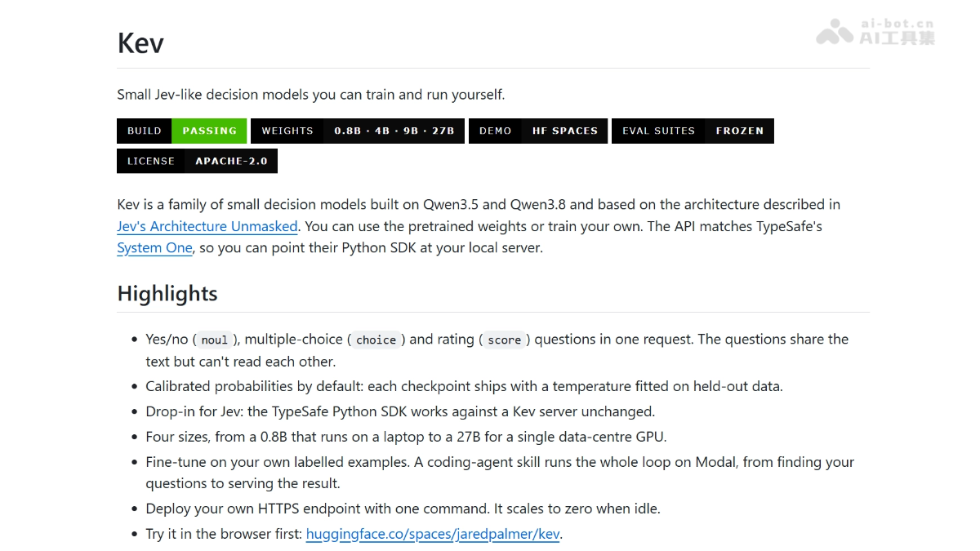Click the 'Four sizes, from a 0.8B' bullet
The height and width of the screenshot is (551, 980).
pyautogui.click(x=406, y=437)
